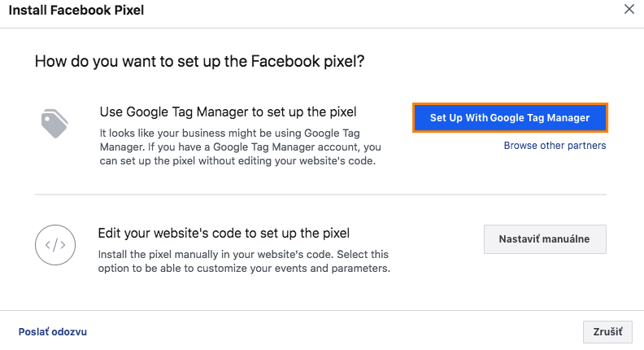This screenshot has width=644, height=350.
Task: Click the Google Tag Manager tag icon
Action: point(54,124)
